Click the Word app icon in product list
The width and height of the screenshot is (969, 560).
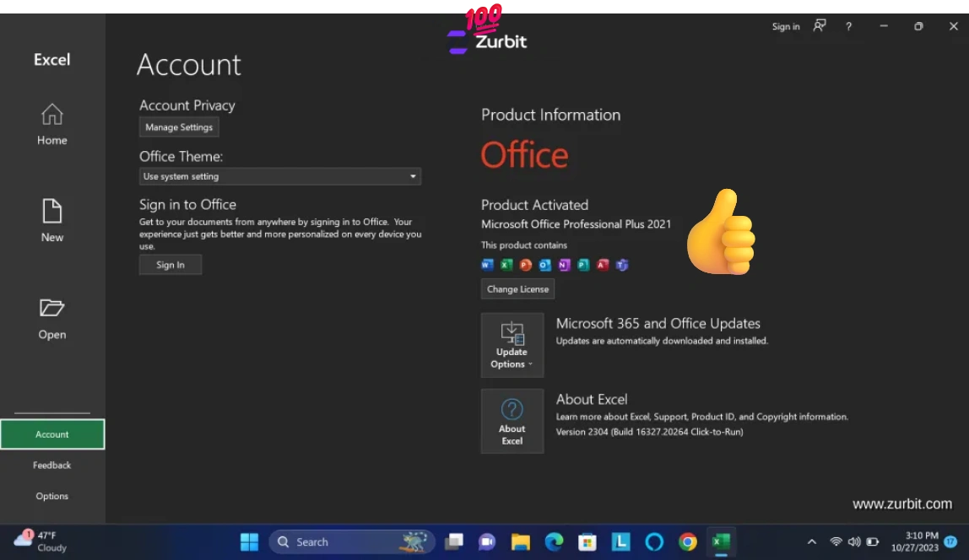[x=487, y=265]
